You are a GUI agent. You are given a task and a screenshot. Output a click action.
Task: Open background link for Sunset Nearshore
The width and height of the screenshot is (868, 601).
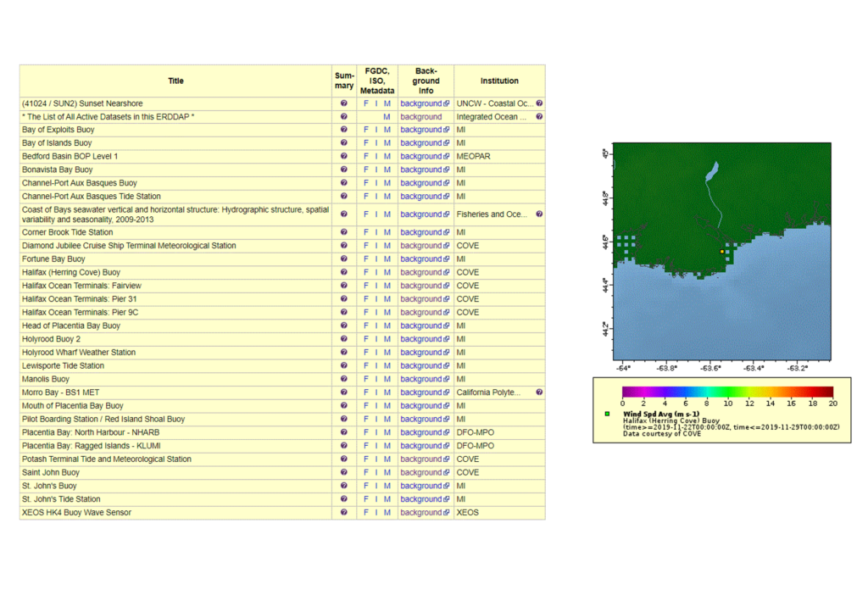pyautogui.click(x=425, y=103)
